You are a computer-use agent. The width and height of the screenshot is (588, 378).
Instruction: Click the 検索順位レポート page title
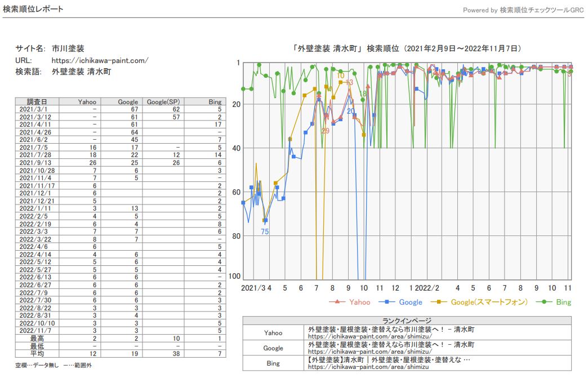33,9
